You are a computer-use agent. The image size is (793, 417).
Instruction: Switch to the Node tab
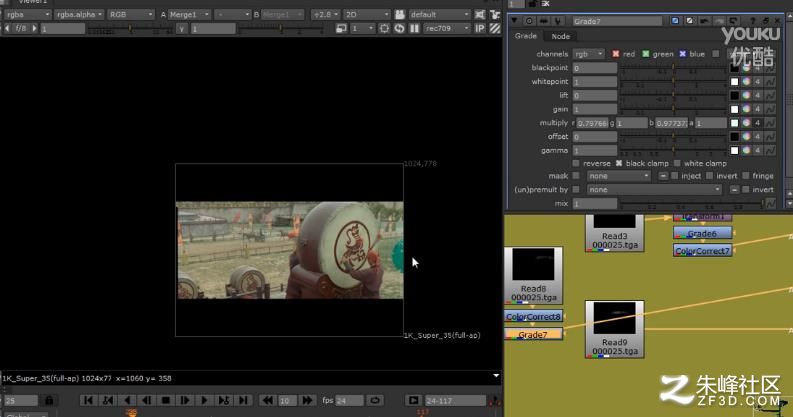pos(560,36)
